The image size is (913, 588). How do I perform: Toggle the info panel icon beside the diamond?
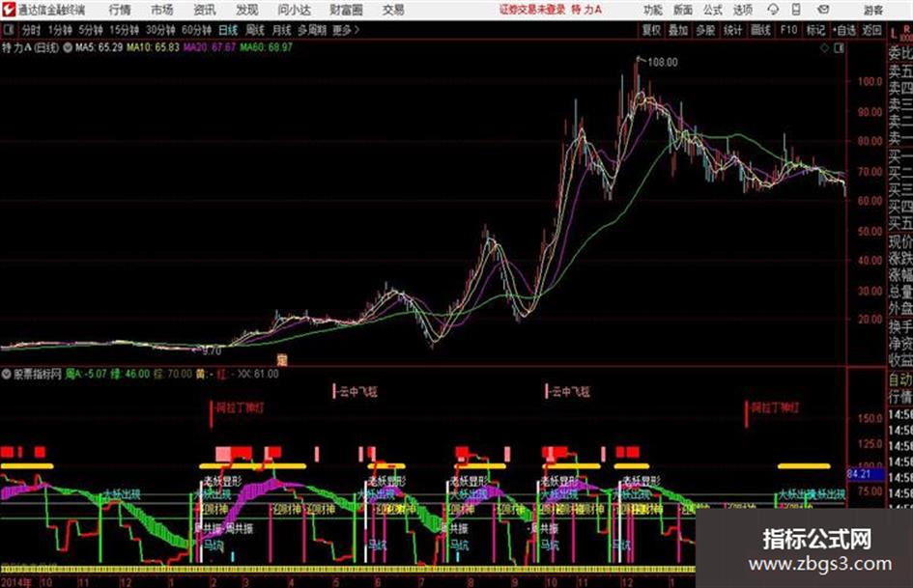pos(839,48)
